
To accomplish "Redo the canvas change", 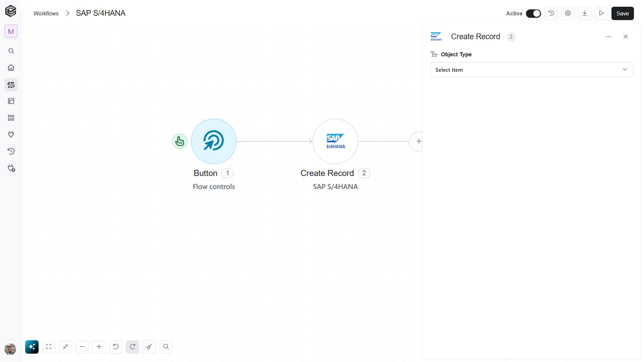I will click(132, 347).
